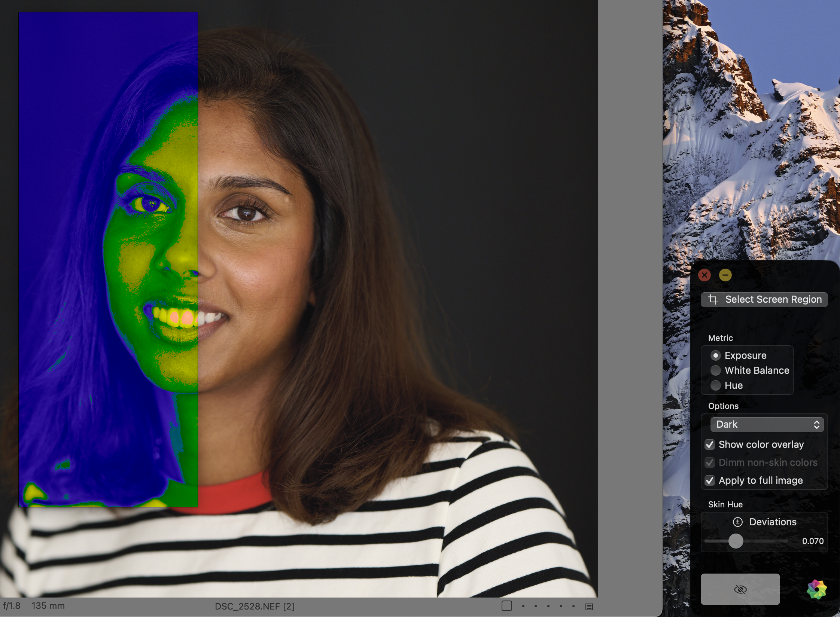
Task: Click the list icon in the status bar
Action: pyautogui.click(x=589, y=607)
